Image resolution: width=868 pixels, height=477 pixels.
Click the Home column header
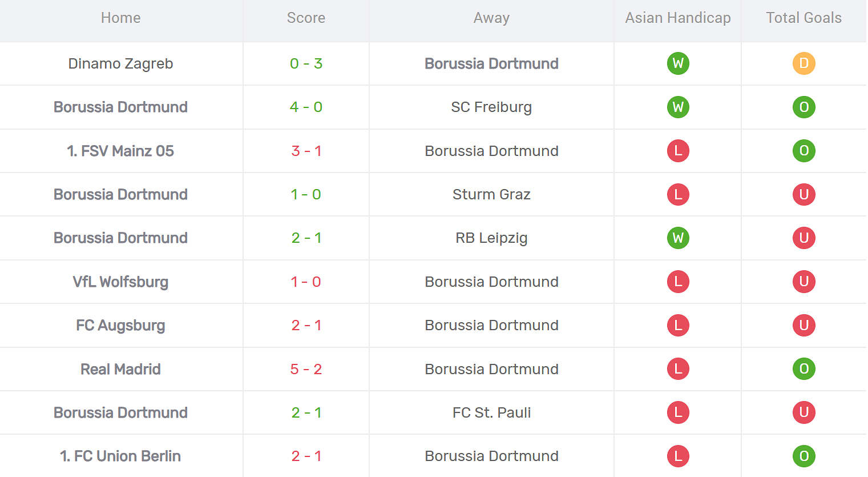[x=120, y=18]
